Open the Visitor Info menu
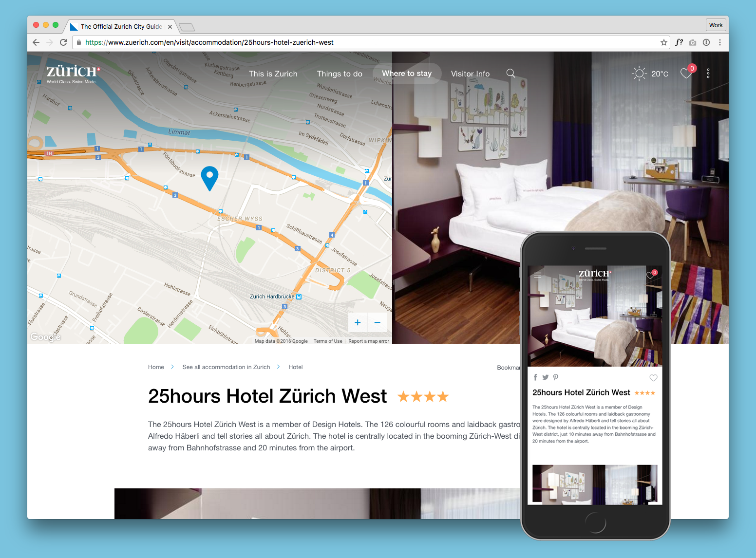 point(470,74)
